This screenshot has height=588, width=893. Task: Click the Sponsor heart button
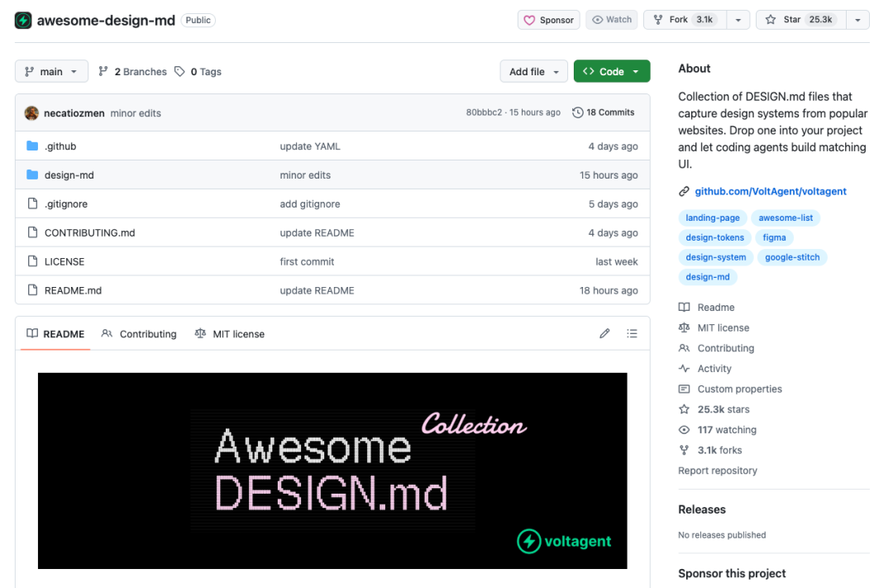coord(548,20)
